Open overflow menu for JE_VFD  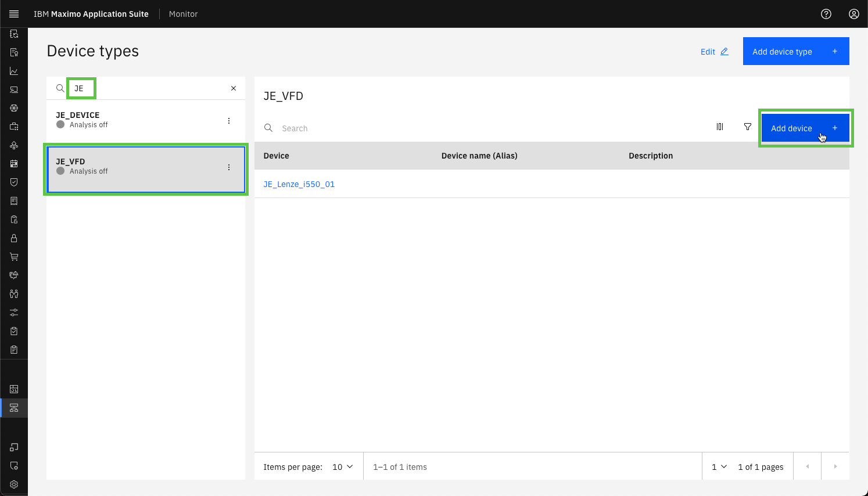point(229,167)
